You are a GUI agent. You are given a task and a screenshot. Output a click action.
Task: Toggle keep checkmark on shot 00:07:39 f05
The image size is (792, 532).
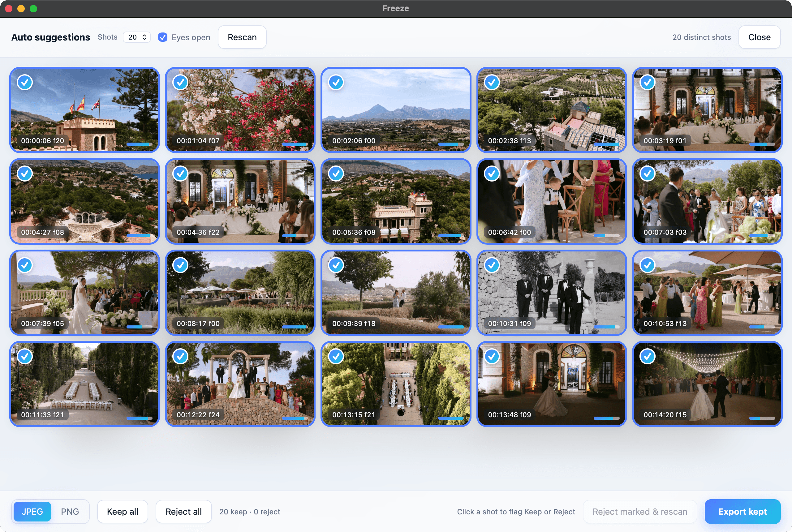[x=25, y=265]
